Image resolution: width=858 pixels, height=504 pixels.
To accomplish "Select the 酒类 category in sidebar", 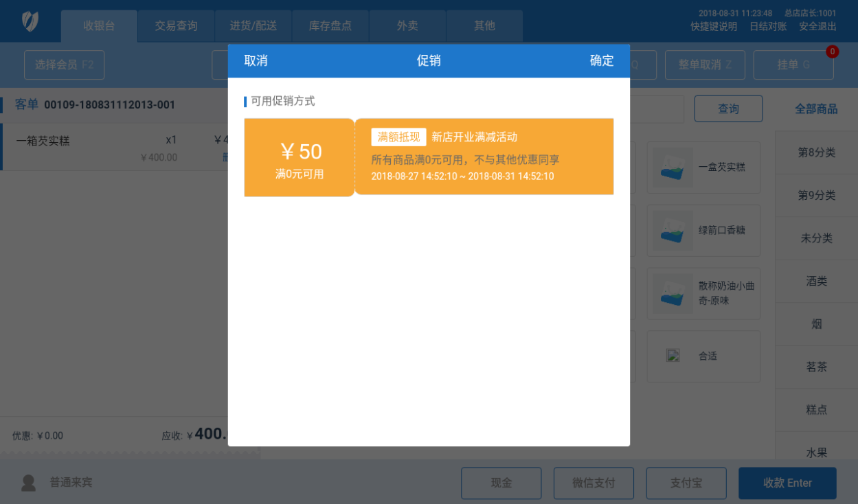I will [816, 281].
